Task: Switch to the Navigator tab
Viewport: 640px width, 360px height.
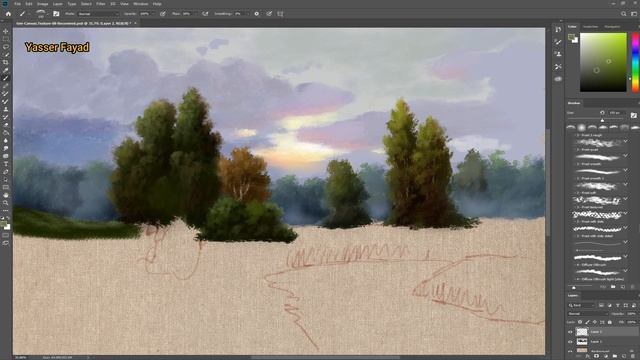Action: (612, 27)
